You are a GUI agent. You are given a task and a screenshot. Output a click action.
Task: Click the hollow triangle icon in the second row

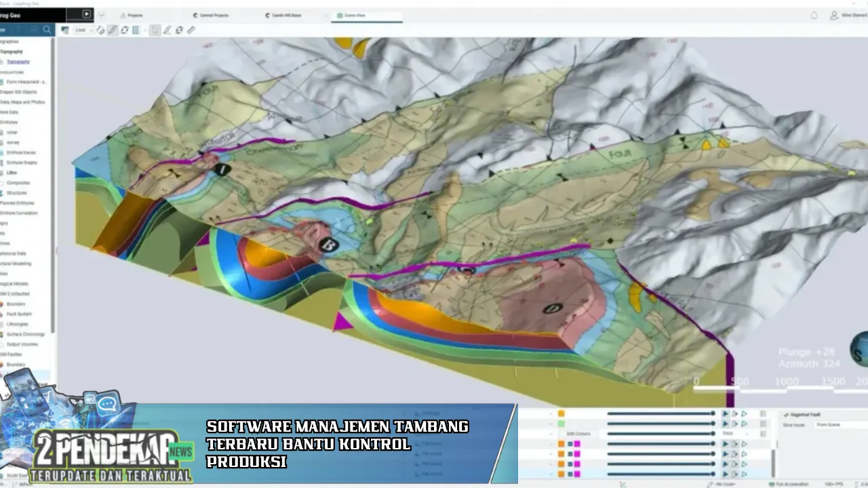coord(744,424)
